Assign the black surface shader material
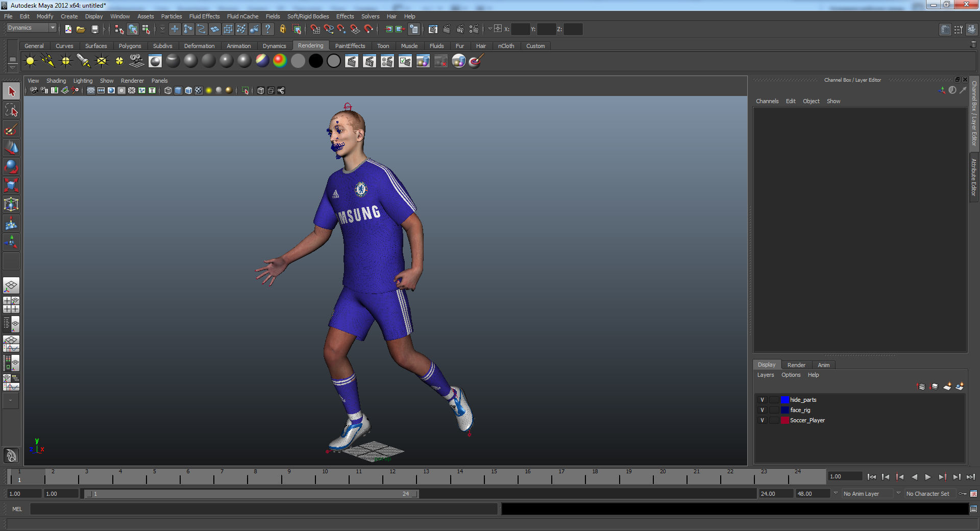980x531 pixels. click(x=316, y=61)
